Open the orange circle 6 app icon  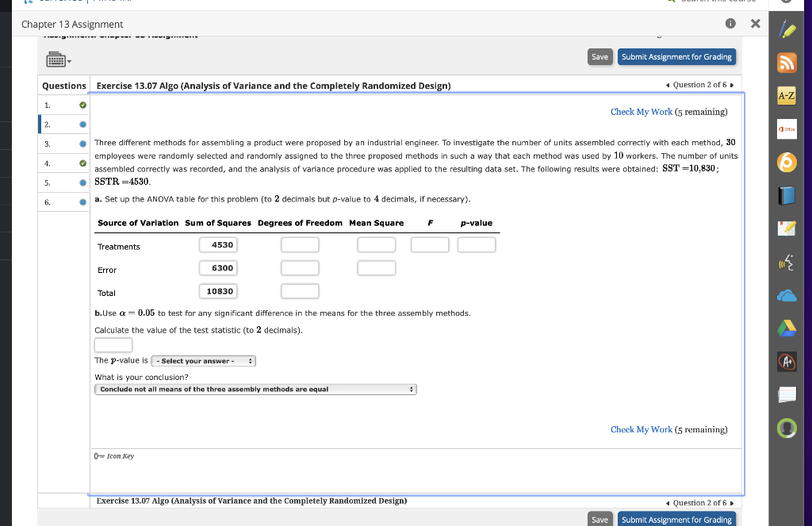click(787, 162)
